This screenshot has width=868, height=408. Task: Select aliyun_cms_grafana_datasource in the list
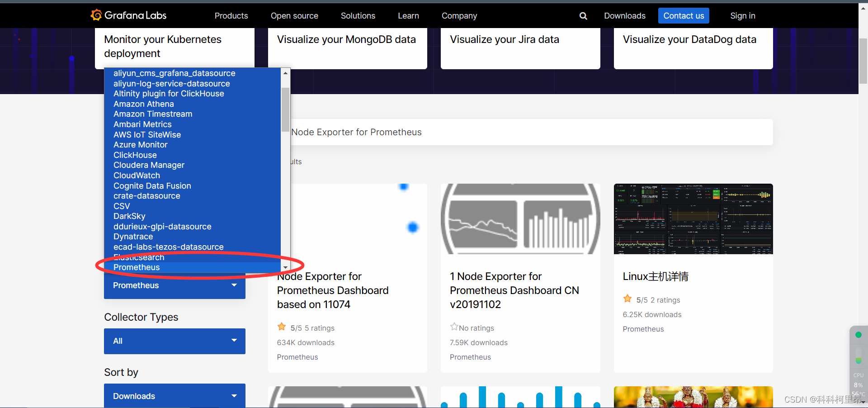click(x=193, y=73)
